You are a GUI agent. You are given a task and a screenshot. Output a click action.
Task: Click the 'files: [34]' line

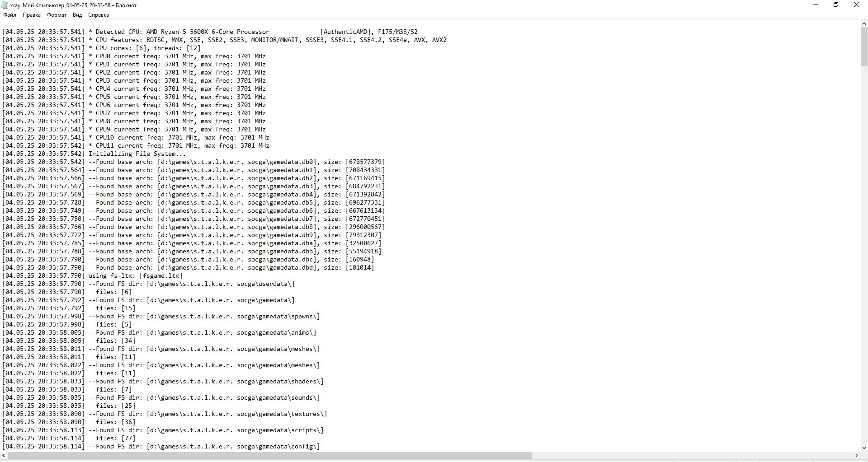(69, 341)
